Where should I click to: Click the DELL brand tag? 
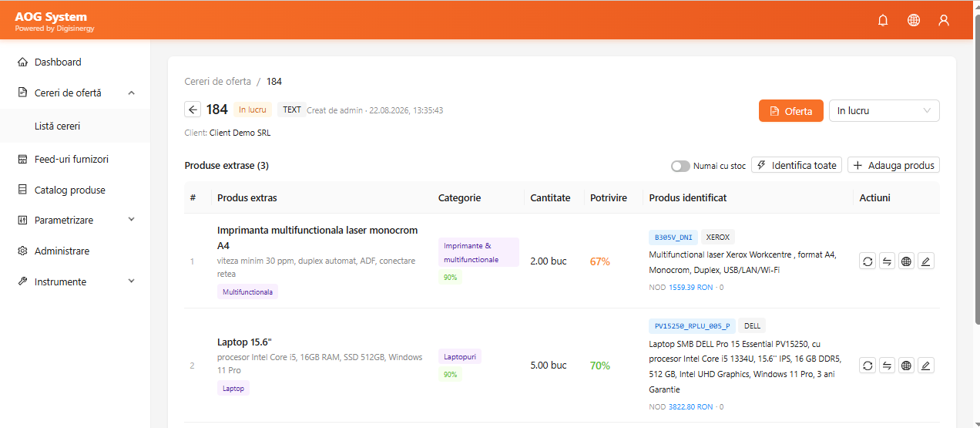click(752, 326)
